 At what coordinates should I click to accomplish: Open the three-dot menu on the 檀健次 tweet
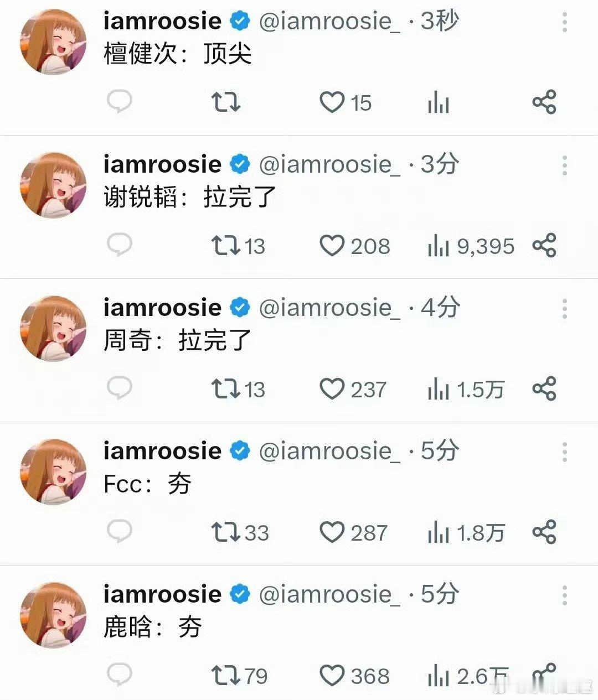pos(564,22)
